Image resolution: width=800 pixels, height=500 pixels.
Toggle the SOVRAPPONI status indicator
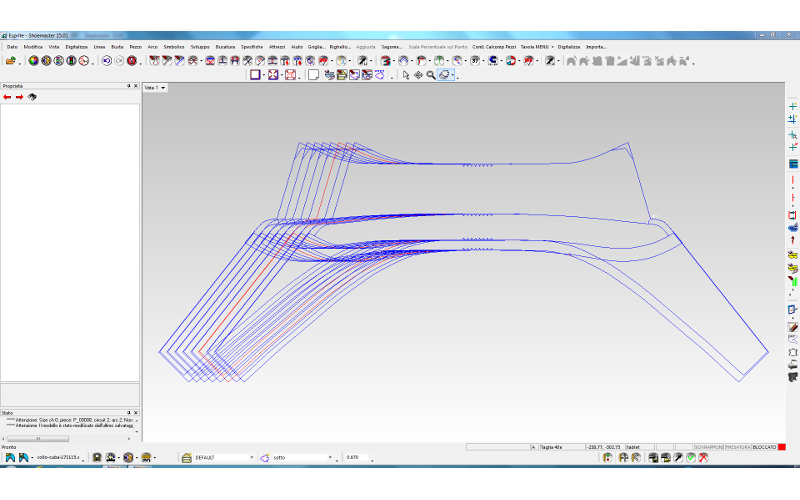click(x=708, y=446)
